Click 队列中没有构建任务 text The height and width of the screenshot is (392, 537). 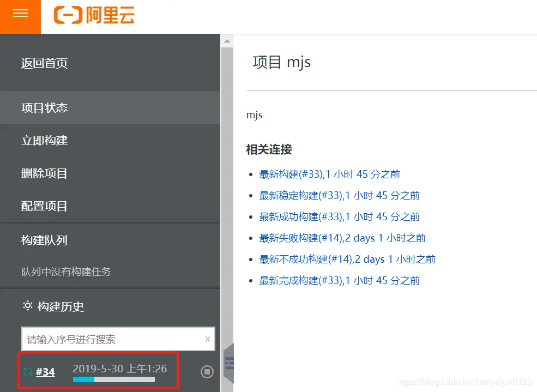[x=66, y=272]
